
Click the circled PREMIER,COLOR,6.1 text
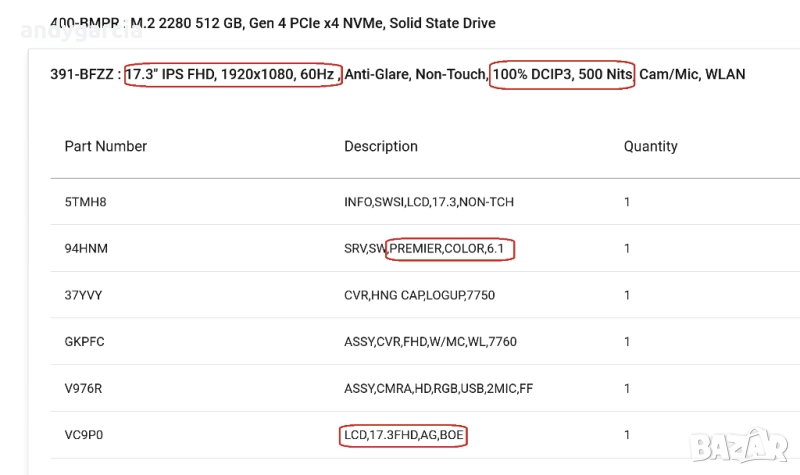click(451, 248)
